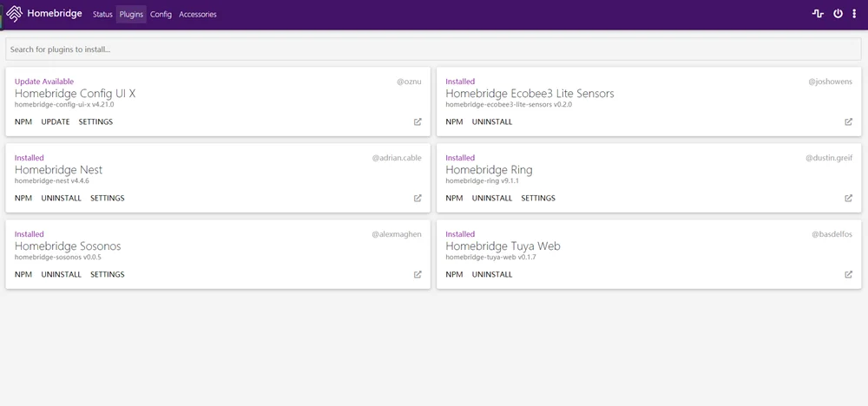Click NPM link for Homebridge Nest
The image size is (868, 406).
23,198
